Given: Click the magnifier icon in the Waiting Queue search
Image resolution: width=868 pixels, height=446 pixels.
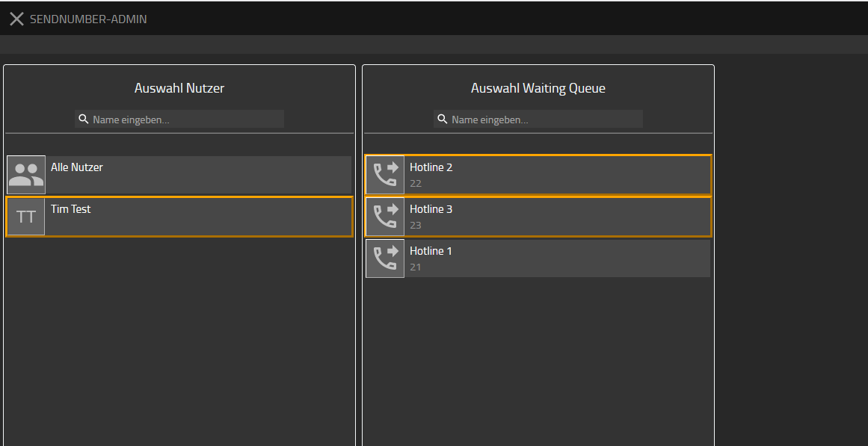Looking at the screenshot, I should coord(443,119).
